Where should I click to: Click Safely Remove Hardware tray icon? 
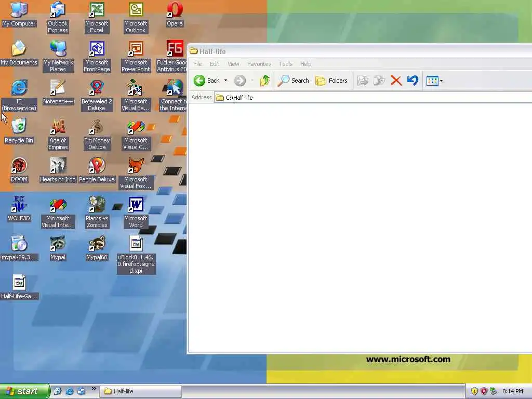coord(494,391)
